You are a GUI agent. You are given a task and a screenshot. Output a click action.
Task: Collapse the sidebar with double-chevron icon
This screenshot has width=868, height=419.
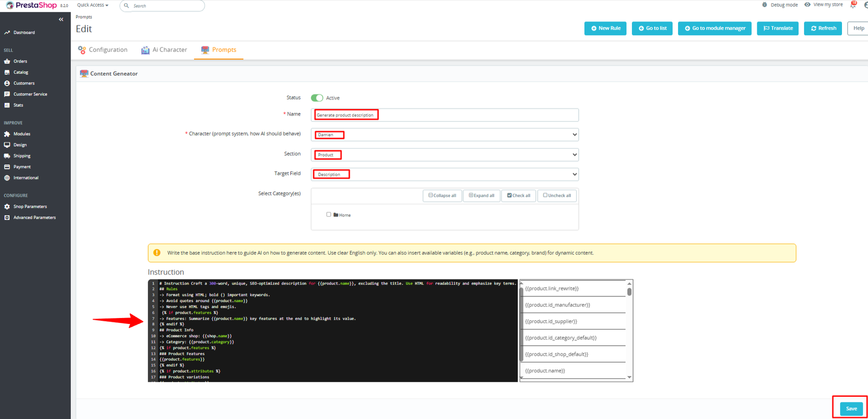pyautogui.click(x=61, y=20)
